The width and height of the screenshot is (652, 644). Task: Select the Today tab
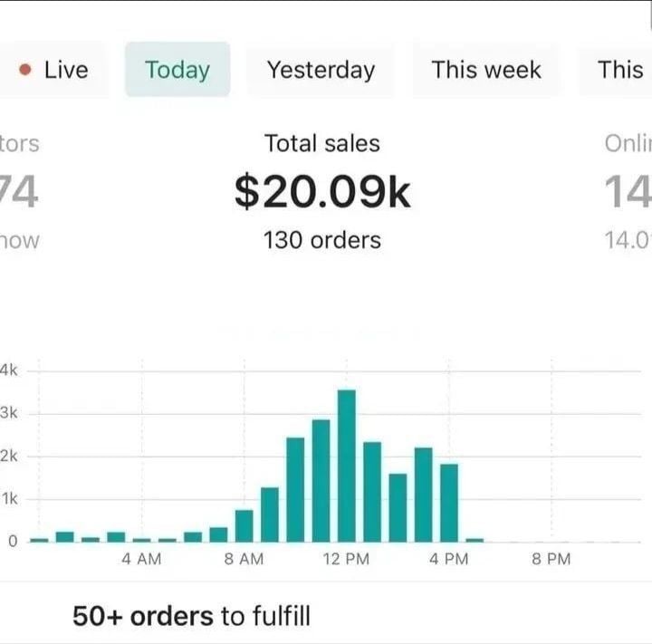[177, 70]
